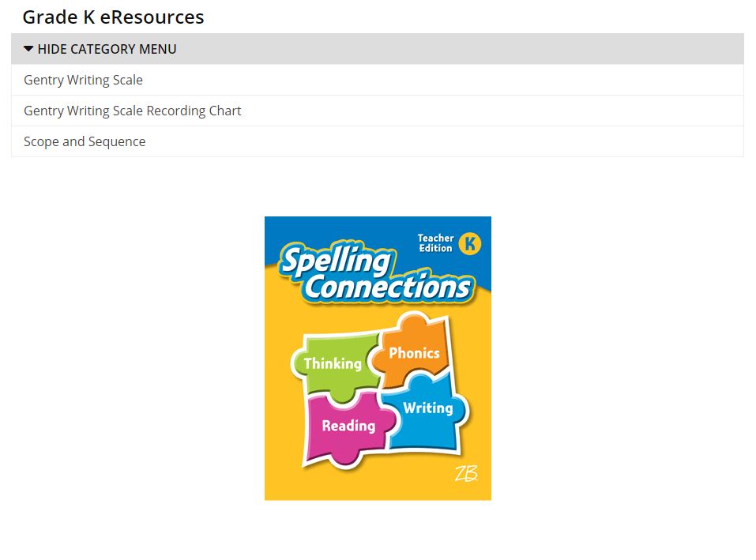Click the blue Writing puzzle piece
756x560 pixels.
pyautogui.click(x=427, y=414)
